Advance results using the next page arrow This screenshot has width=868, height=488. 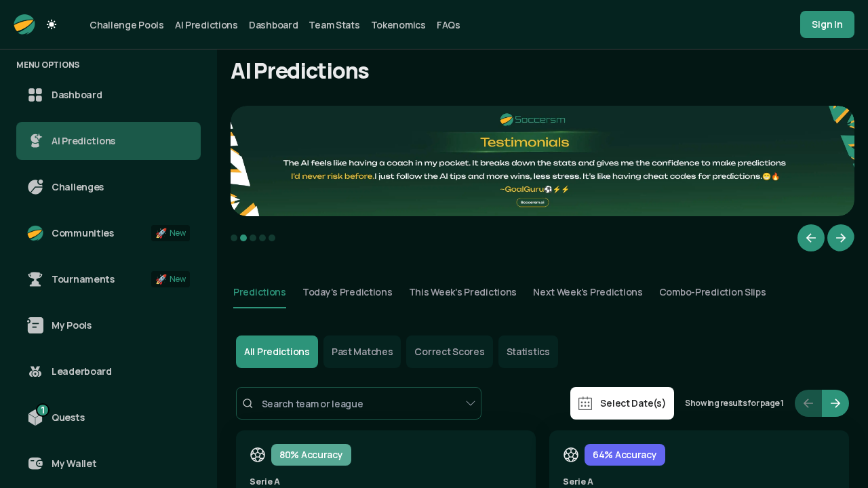coord(835,403)
